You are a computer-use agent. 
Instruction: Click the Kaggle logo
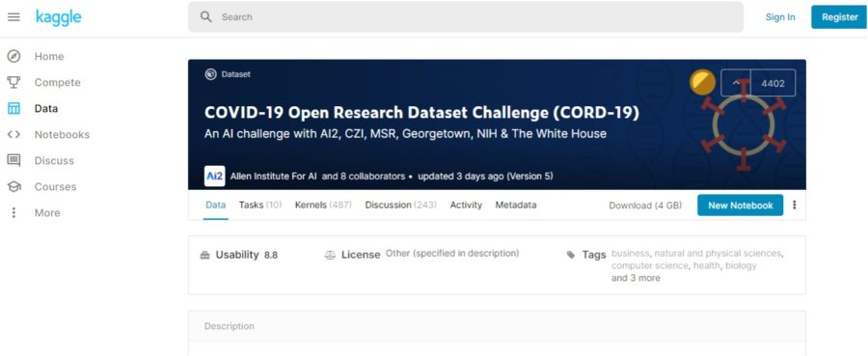58,17
